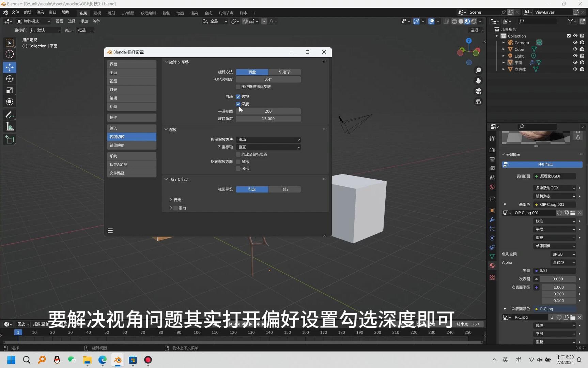Open the Add Cube tool
The height and width of the screenshot is (368, 588).
(x=10, y=140)
